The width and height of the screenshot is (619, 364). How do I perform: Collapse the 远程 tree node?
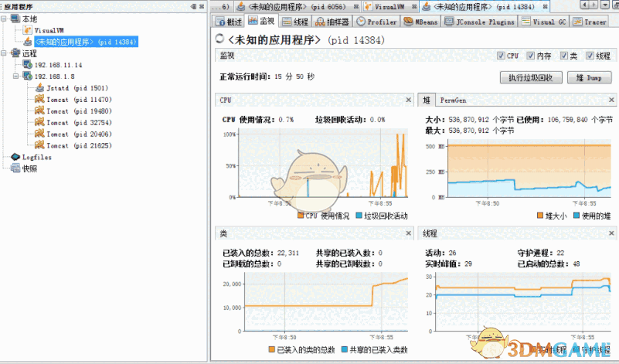(x=4, y=53)
